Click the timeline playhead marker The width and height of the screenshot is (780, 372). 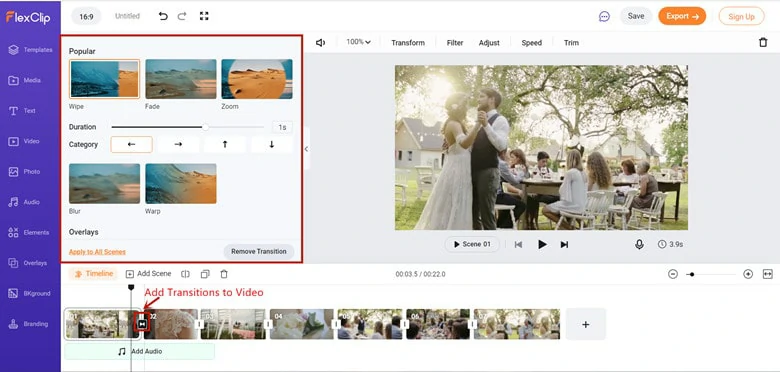131,287
